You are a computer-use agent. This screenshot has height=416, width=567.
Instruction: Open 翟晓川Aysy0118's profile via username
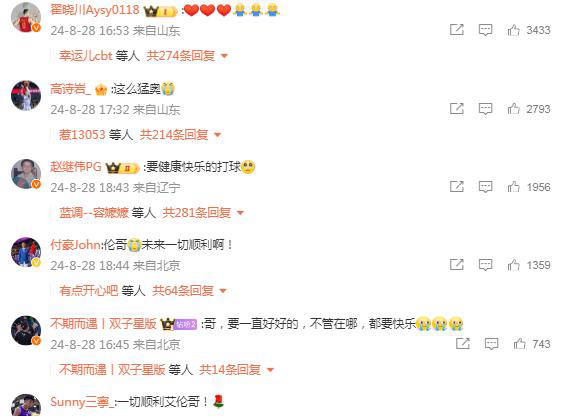click(x=95, y=10)
